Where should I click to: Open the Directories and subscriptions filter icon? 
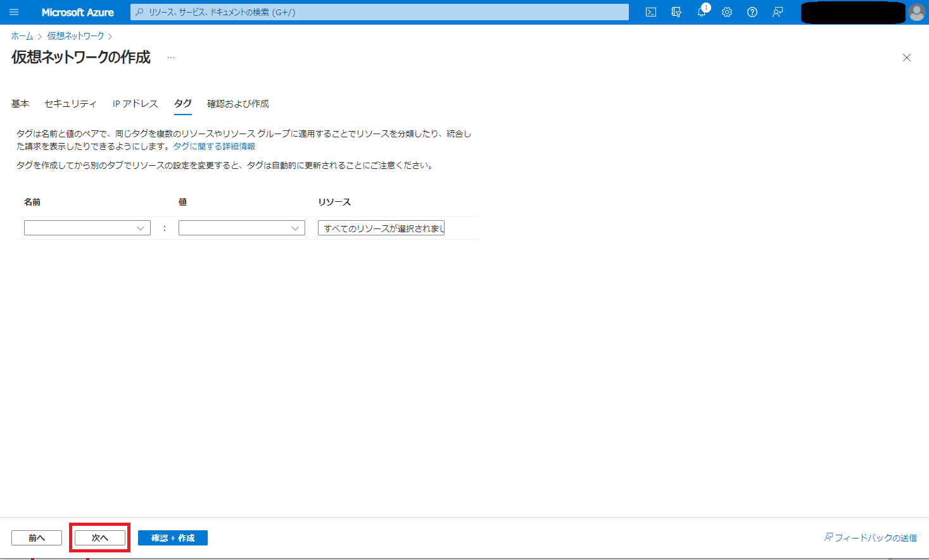(676, 12)
